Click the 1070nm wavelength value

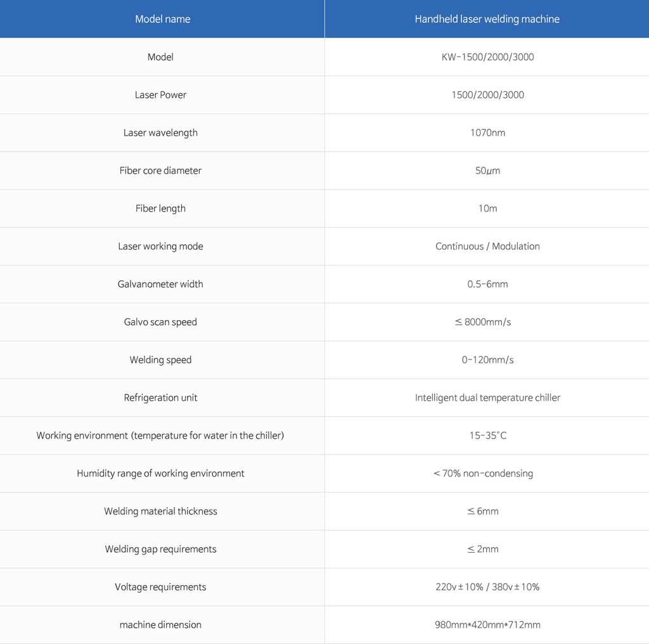pyautogui.click(x=487, y=133)
